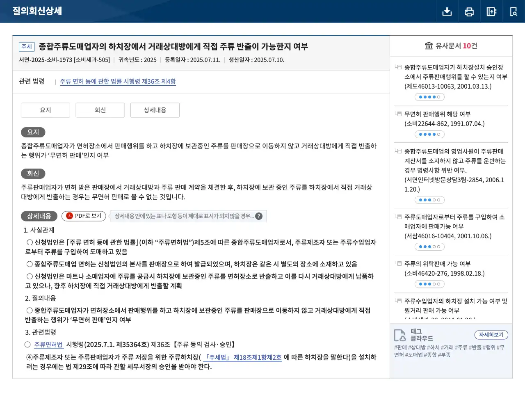Click the question mark help icon
The height and width of the screenshot is (420, 525).
tap(259, 216)
